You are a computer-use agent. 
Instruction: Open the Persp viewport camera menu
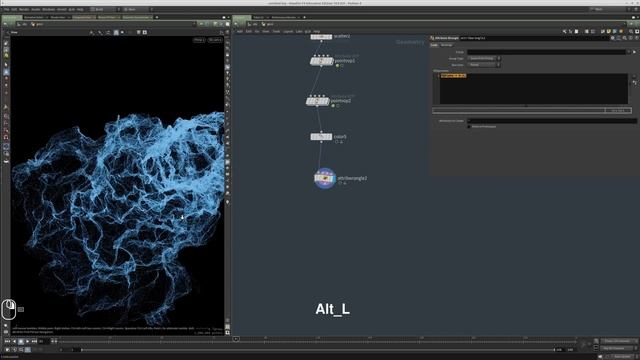click(199, 40)
